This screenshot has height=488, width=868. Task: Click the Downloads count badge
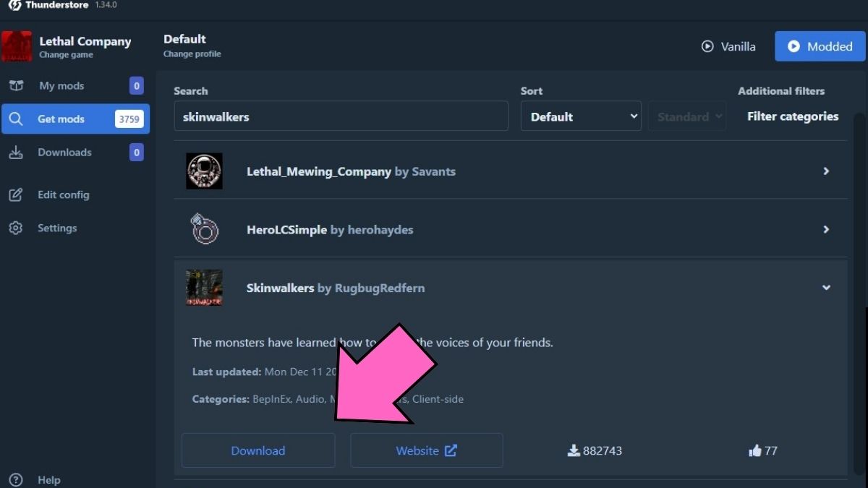coord(136,153)
